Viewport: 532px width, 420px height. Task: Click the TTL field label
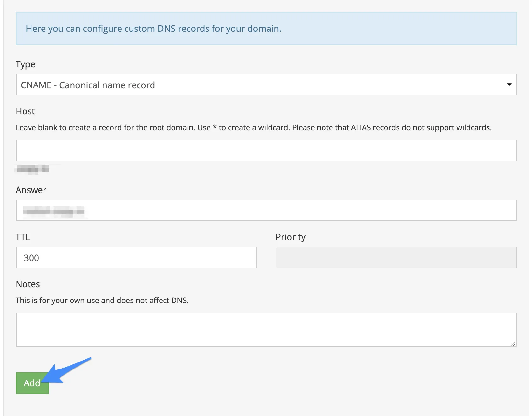click(23, 237)
